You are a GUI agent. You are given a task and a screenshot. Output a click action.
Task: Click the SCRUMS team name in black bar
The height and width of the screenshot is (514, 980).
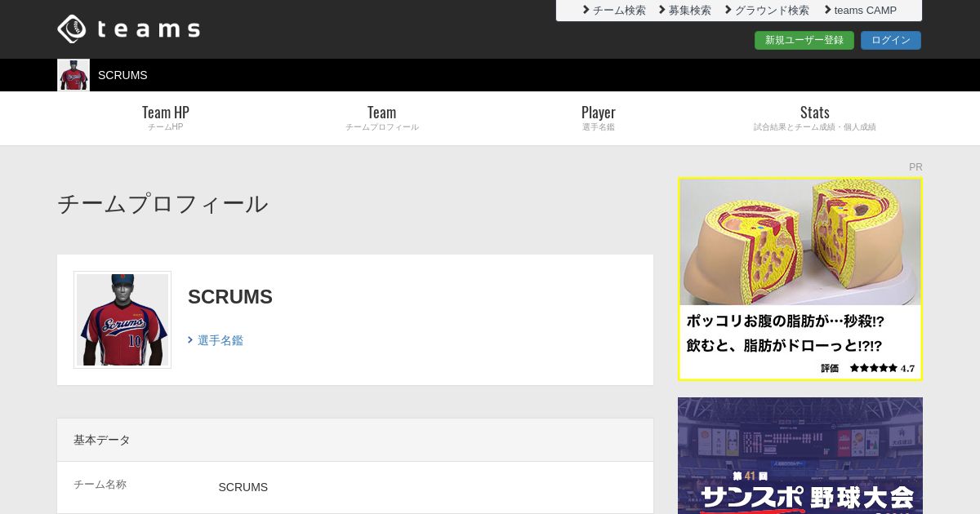[x=122, y=75]
